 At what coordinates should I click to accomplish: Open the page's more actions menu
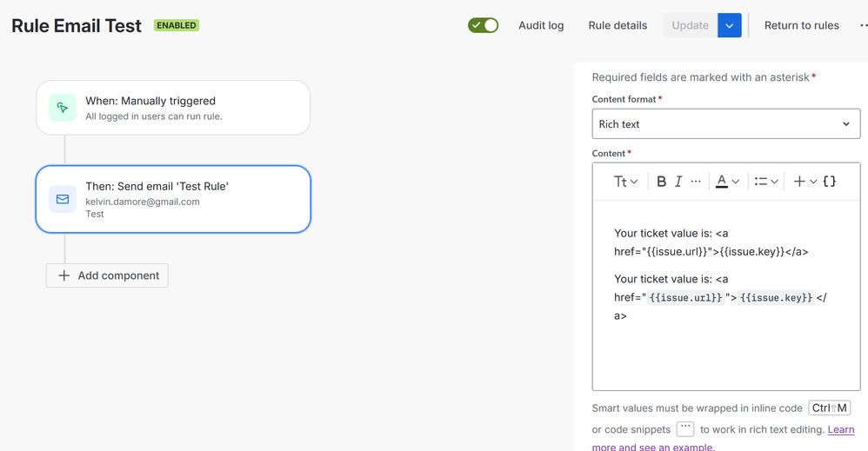pyautogui.click(x=863, y=25)
